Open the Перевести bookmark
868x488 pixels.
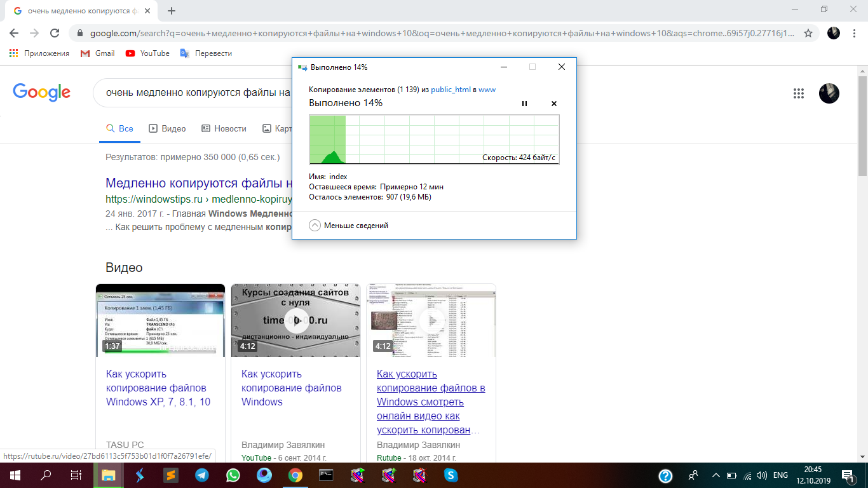(206, 53)
